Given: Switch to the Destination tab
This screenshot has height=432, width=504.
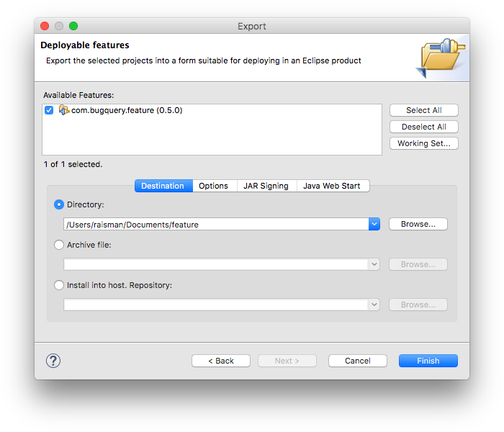Looking at the screenshot, I should click(x=163, y=186).
